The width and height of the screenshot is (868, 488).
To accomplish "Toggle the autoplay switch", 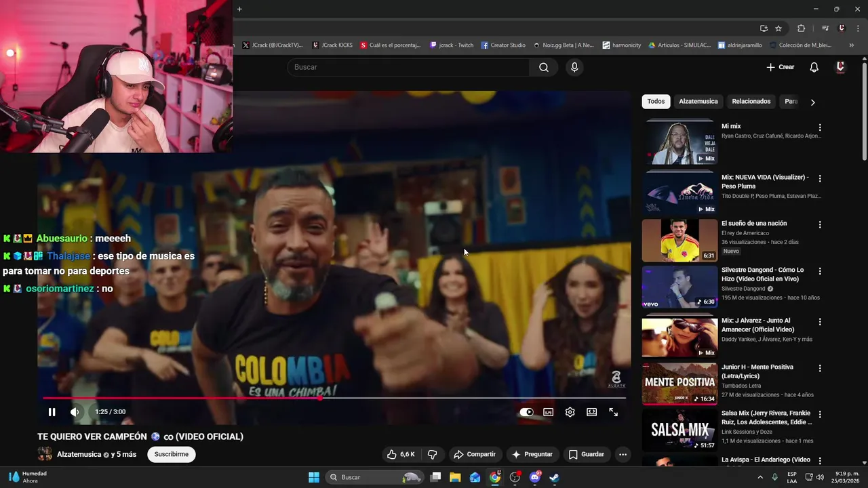I will (x=526, y=412).
